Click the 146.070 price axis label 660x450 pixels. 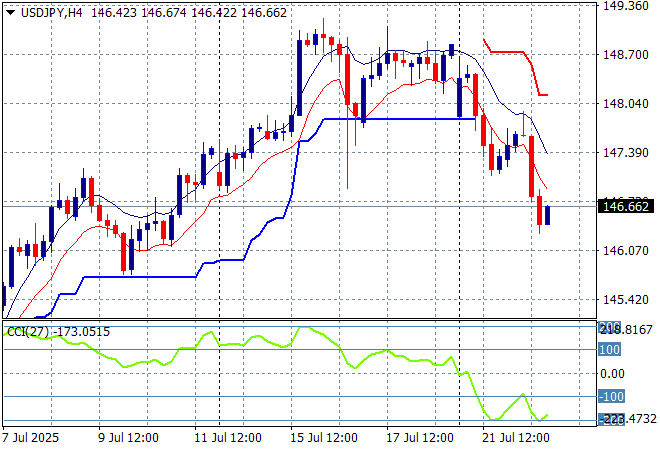[626, 250]
